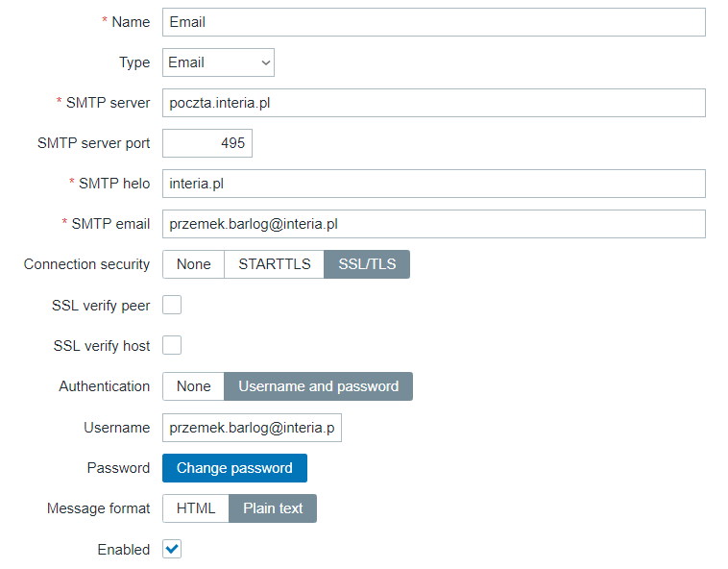Click the SMTP server field
Screen dimensions: 728x569
(433, 103)
